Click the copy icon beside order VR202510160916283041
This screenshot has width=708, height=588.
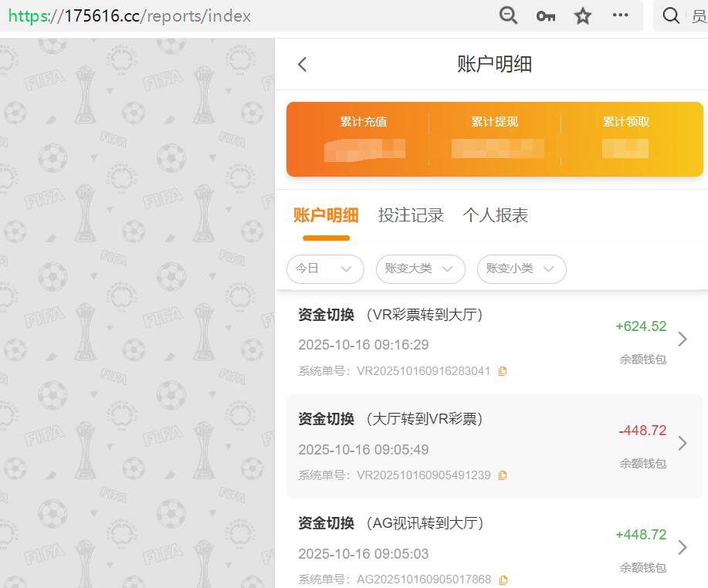pyautogui.click(x=503, y=370)
